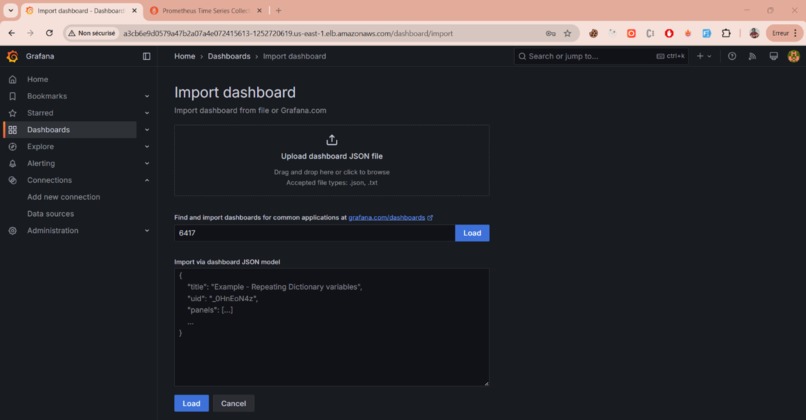Expand the Administration section chevron
The width and height of the screenshot is (806, 420).
coord(147,230)
